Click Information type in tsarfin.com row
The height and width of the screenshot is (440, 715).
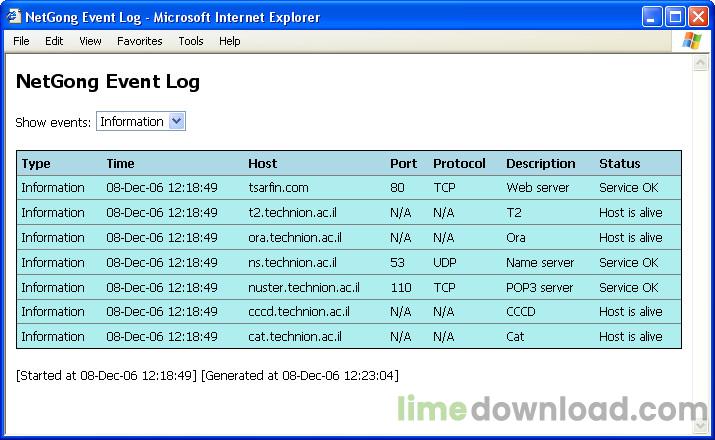point(53,187)
